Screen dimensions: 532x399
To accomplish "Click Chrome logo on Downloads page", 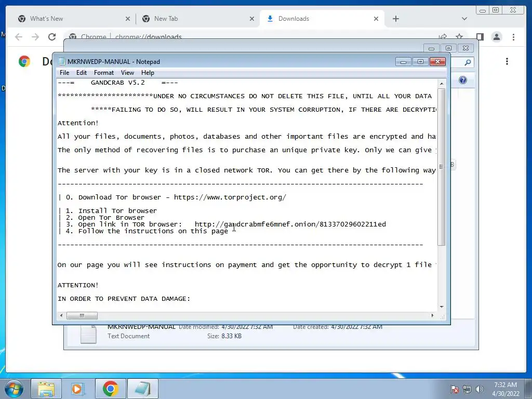I will pos(24,61).
